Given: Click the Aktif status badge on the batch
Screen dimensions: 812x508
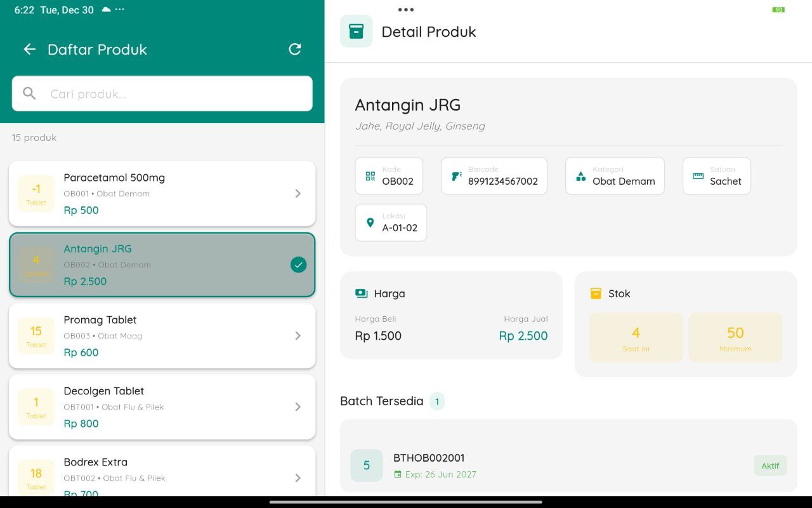Looking at the screenshot, I should click(x=769, y=465).
